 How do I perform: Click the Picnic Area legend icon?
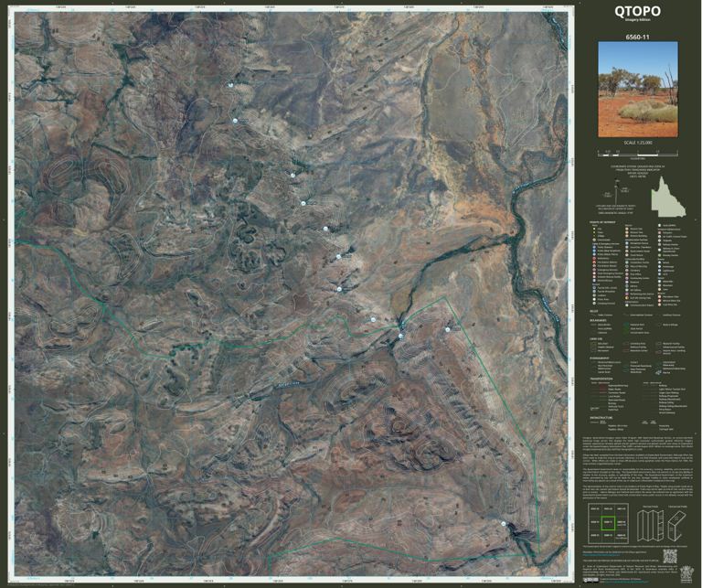tap(594, 299)
